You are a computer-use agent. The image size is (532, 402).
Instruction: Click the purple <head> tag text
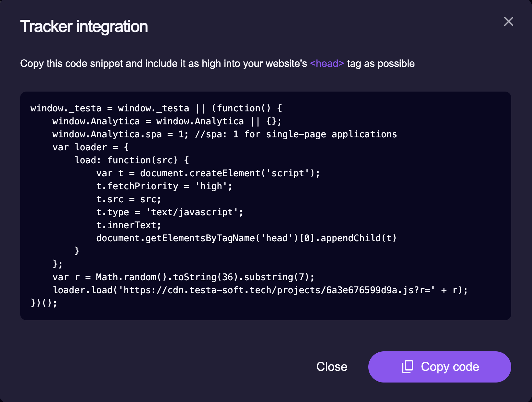point(327,63)
